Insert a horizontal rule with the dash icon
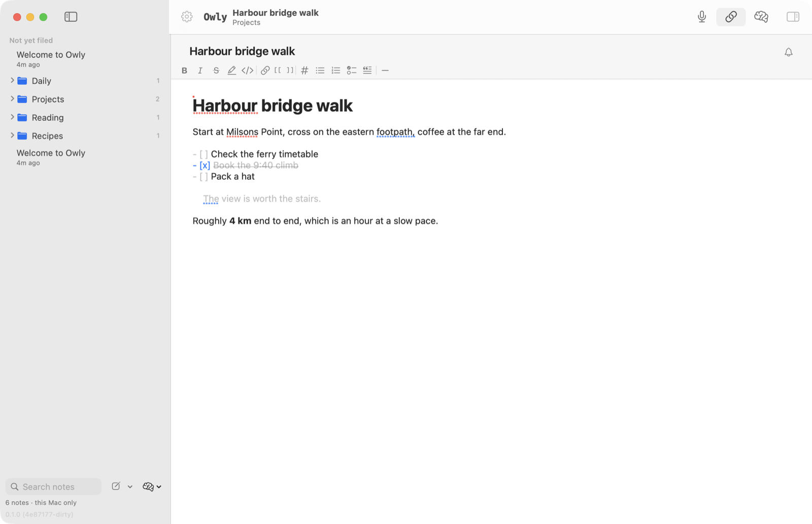This screenshot has width=812, height=524. coord(385,71)
